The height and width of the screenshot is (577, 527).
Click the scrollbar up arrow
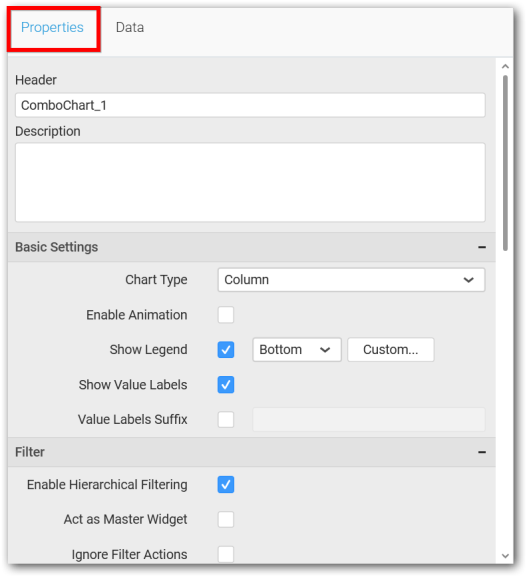pyautogui.click(x=505, y=67)
